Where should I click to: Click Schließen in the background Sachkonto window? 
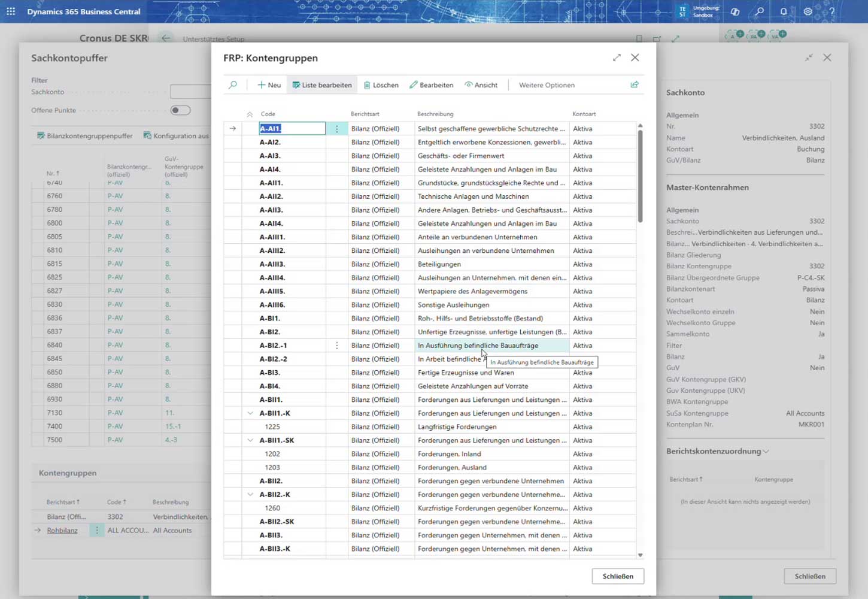(810, 576)
